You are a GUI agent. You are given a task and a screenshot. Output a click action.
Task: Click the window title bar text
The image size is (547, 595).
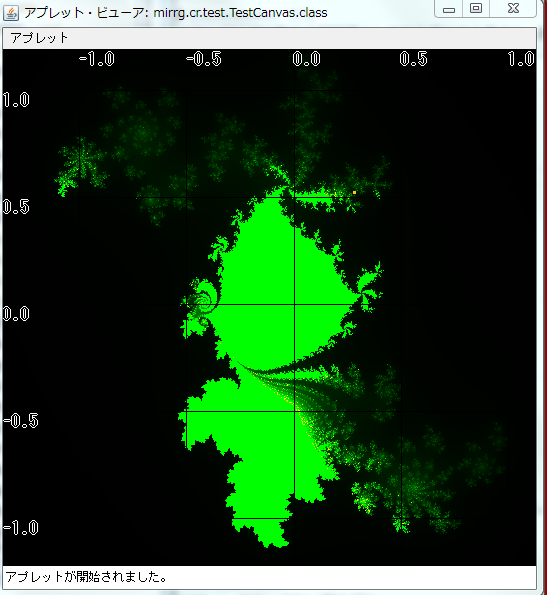176,13
